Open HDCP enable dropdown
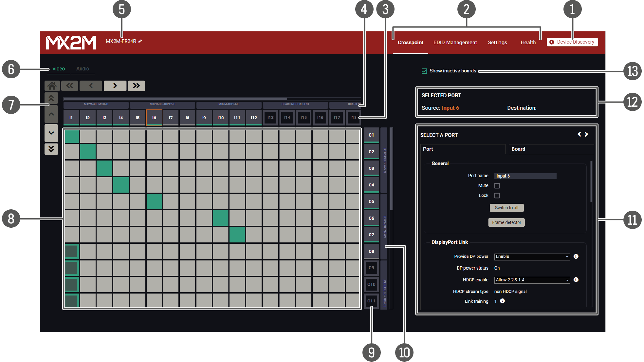644x362 pixels. 532,280
